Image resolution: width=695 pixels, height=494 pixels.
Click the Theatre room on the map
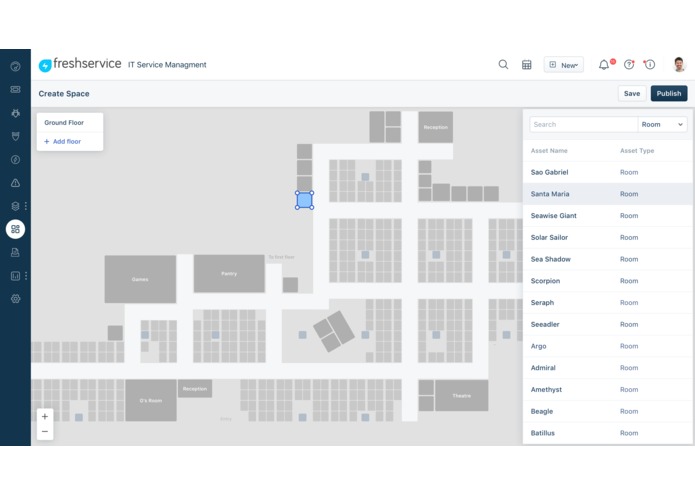point(461,395)
